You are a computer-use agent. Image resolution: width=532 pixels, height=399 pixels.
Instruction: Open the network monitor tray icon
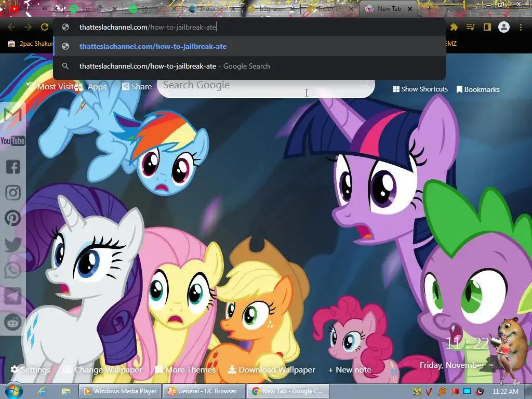tap(467, 392)
